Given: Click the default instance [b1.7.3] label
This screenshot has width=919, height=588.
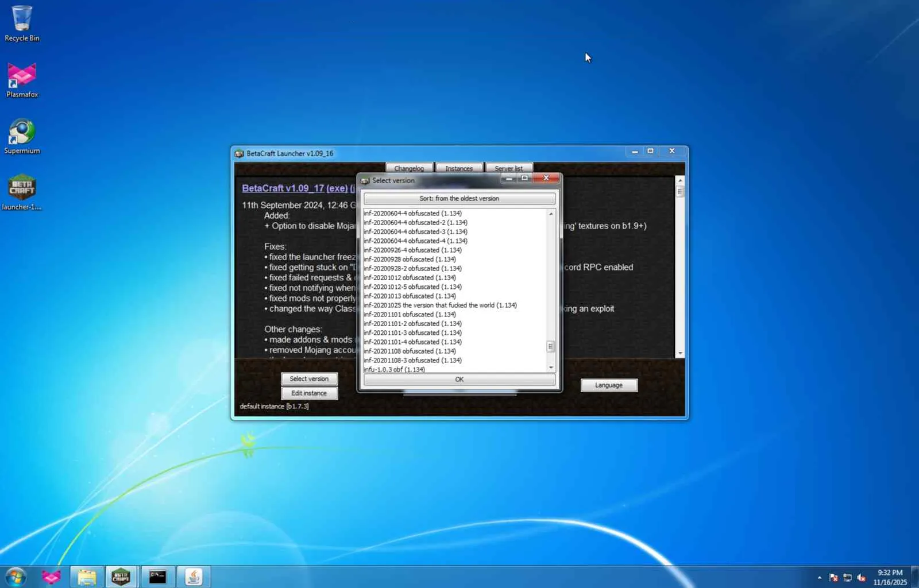Looking at the screenshot, I should (x=274, y=407).
